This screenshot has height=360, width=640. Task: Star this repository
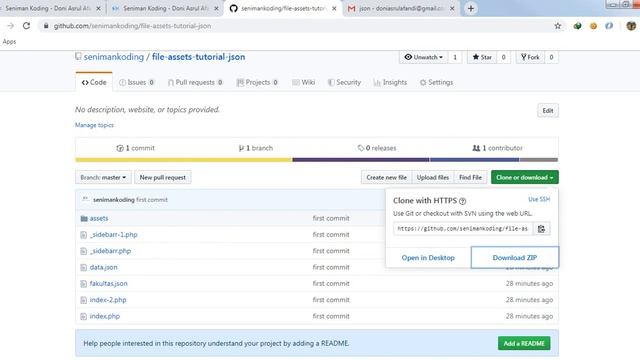pos(482,57)
